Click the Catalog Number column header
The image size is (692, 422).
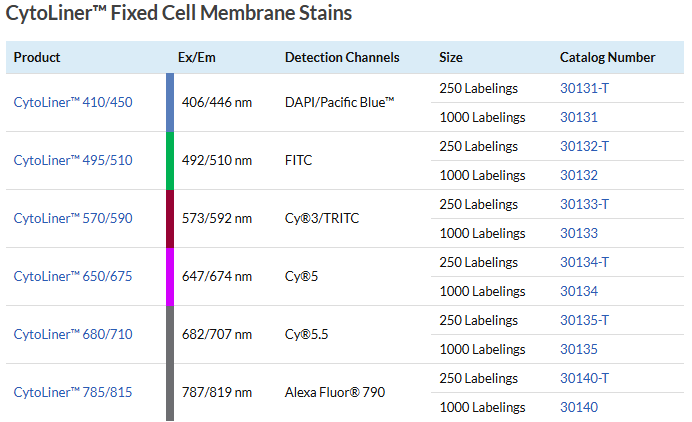pyautogui.click(x=607, y=57)
